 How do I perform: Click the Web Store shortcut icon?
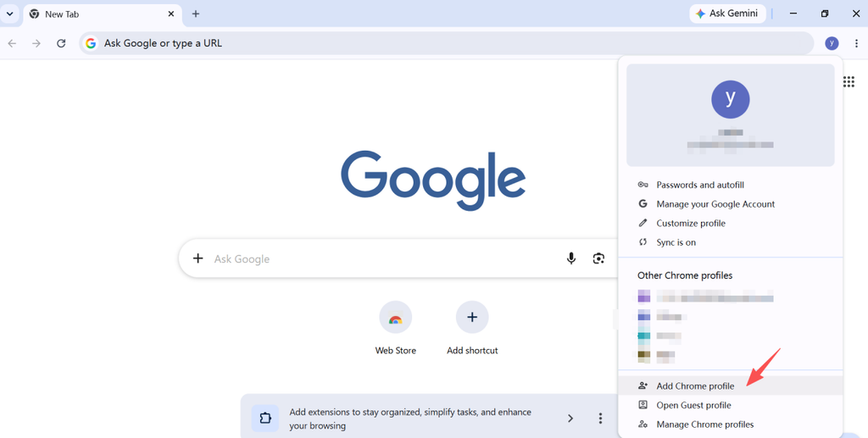pos(395,318)
